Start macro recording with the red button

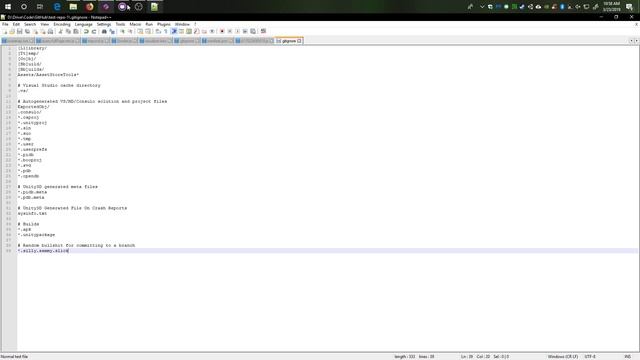(x=222, y=31)
